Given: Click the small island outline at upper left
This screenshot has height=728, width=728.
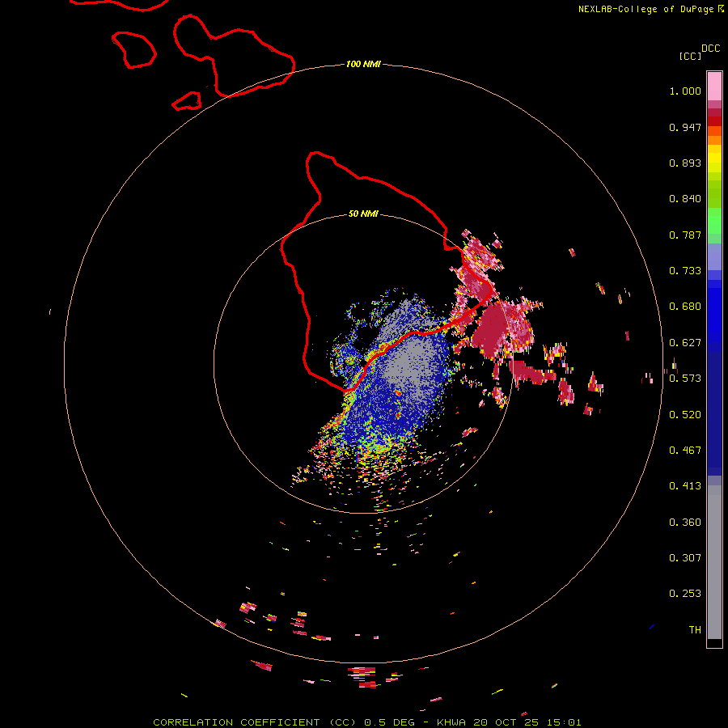Looking at the screenshot, I should click(x=133, y=50).
